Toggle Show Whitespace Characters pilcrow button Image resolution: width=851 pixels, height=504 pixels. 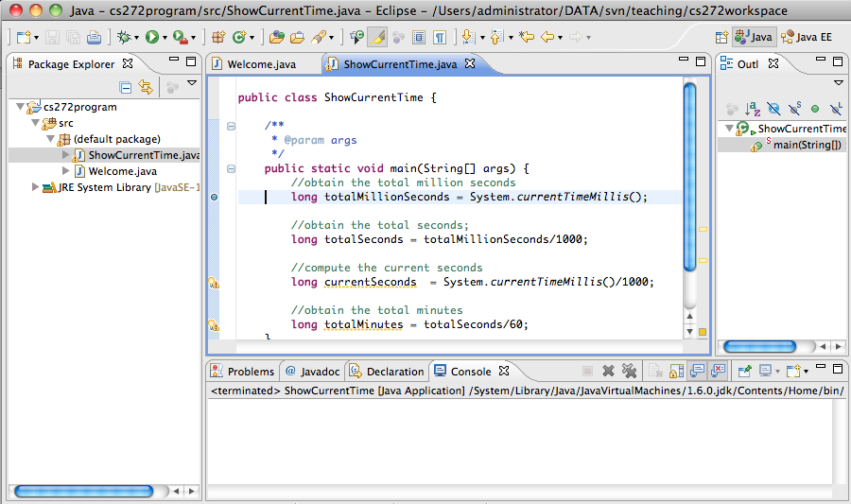click(x=440, y=38)
